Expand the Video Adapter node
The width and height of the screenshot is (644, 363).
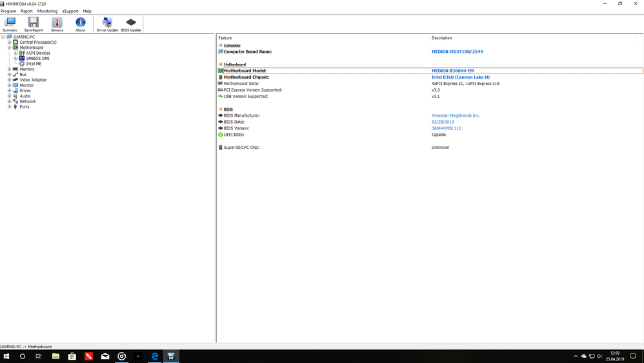click(x=9, y=80)
